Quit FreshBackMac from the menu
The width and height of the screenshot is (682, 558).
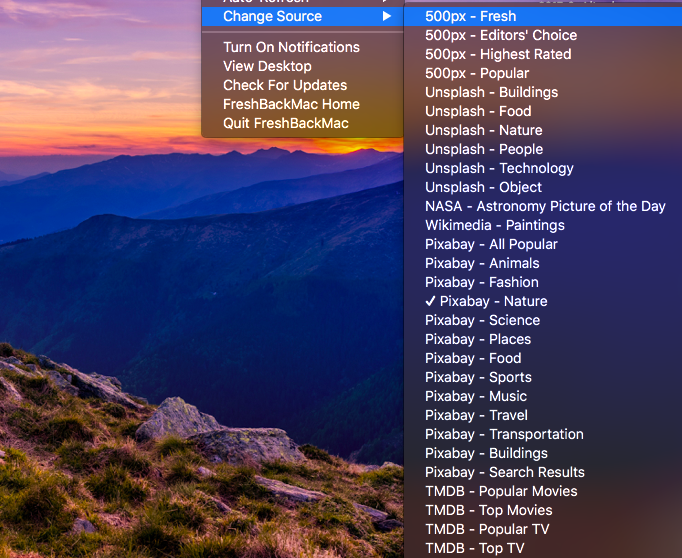(285, 123)
